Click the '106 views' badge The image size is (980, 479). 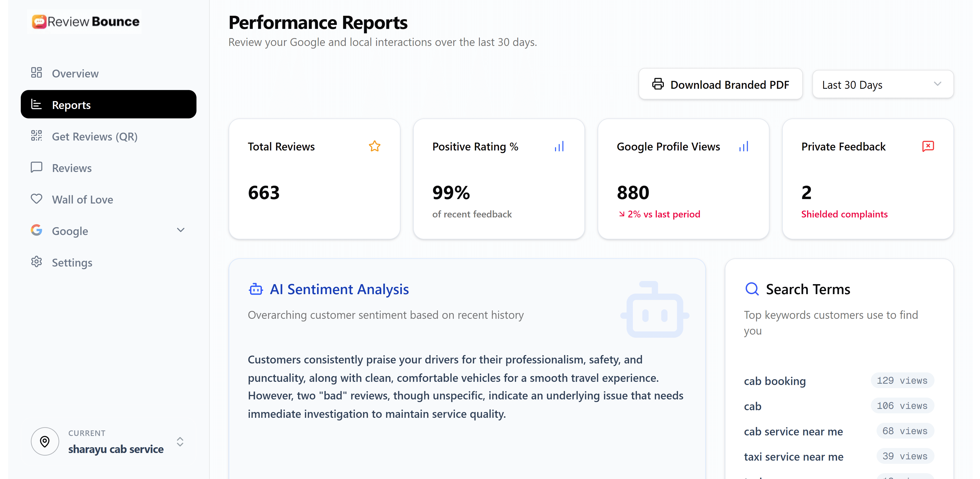tap(902, 405)
